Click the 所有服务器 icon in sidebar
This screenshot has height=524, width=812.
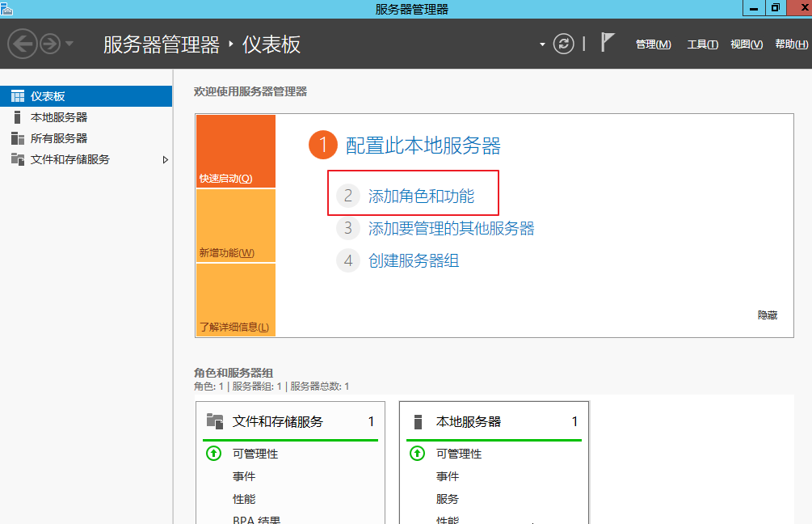(x=18, y=138)
